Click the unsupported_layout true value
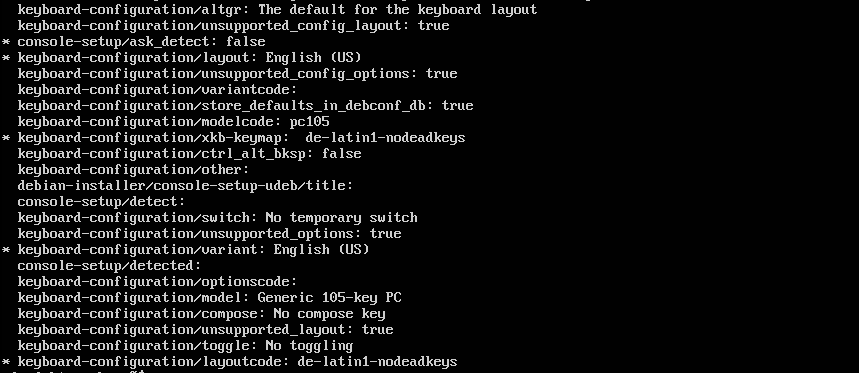859x373 pixels. pyautogui.click(x=377, y=330)
